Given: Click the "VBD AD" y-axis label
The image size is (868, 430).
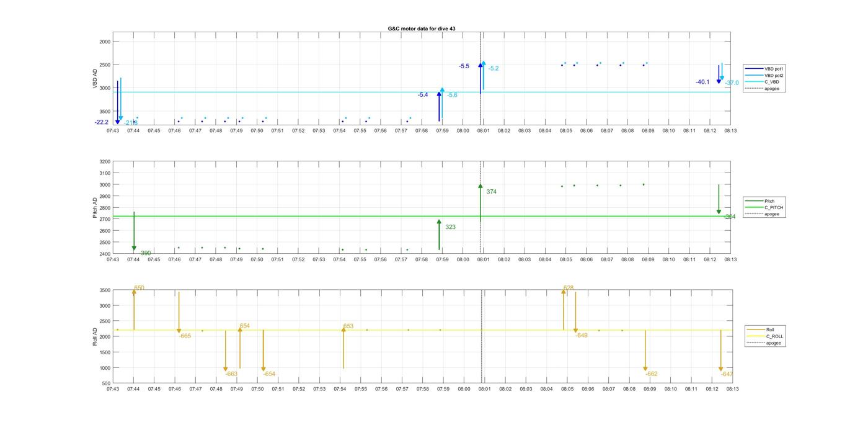Looking at the screenshot, I should pyautogui.click(x=95, y=79).
